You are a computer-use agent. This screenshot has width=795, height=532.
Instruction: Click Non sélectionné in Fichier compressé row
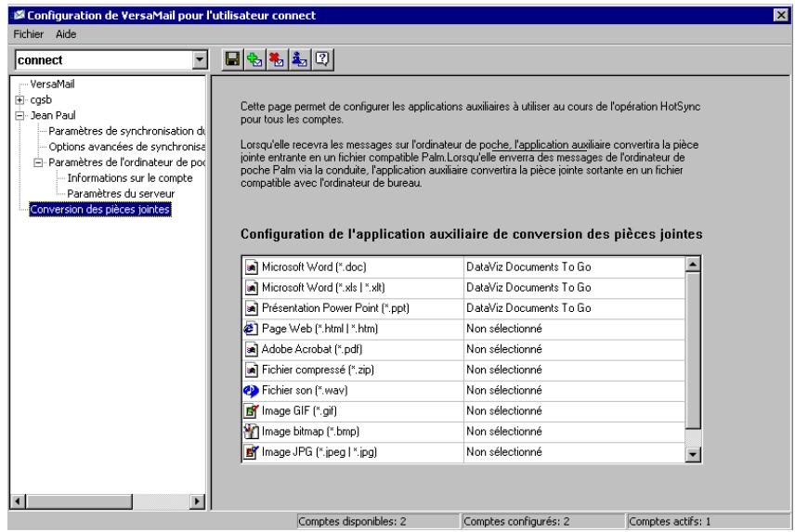(x=504, y=370)
